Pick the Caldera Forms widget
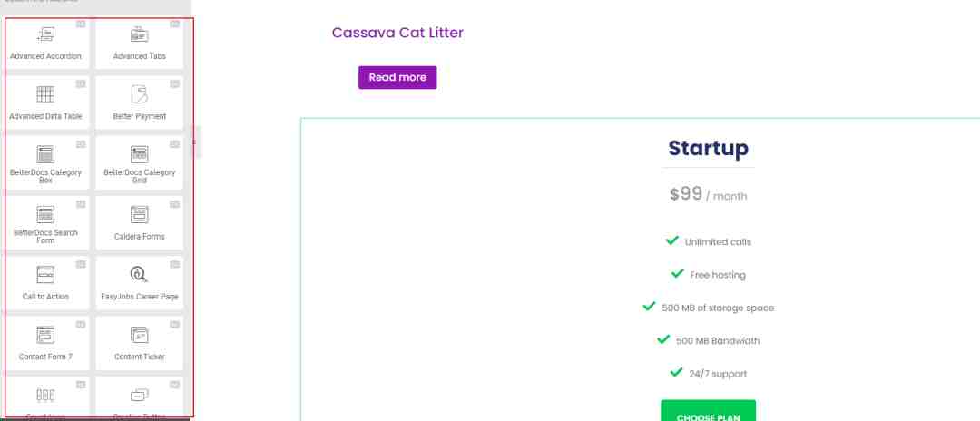Screen dimensions: 980x421 click(x=140, y=223)
